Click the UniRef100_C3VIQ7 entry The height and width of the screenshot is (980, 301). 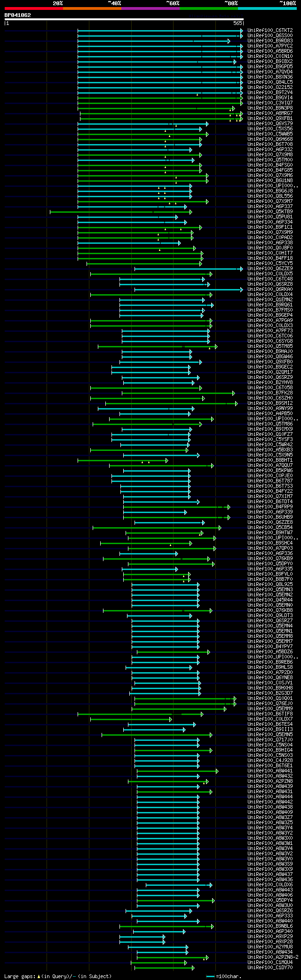(270, 103)
